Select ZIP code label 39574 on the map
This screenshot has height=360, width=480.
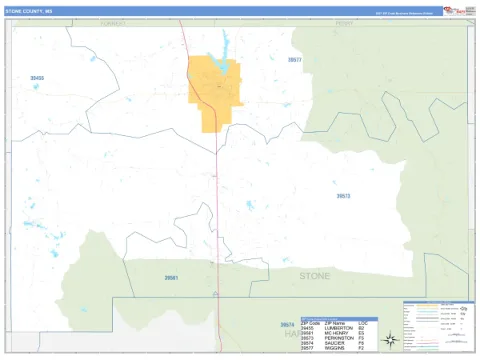point(287,325)
